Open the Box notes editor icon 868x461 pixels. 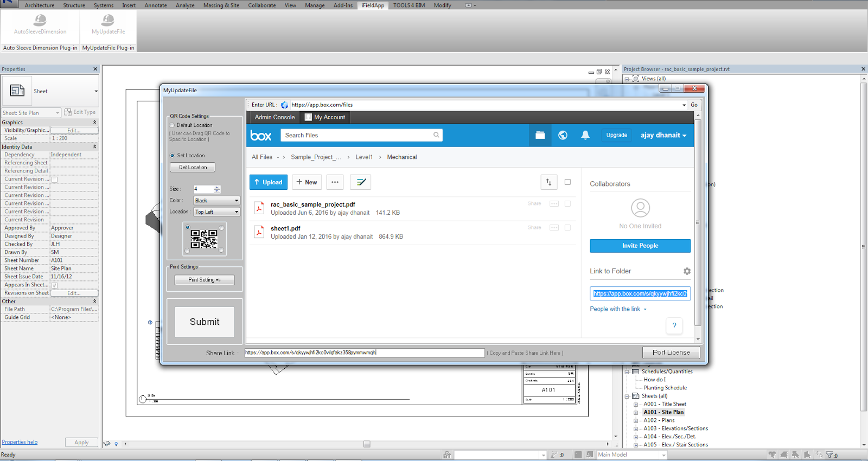point(361,182)
